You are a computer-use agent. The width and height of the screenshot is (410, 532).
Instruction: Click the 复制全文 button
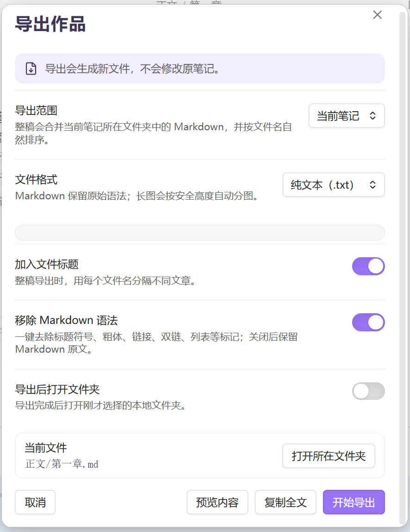pos(285,502)
